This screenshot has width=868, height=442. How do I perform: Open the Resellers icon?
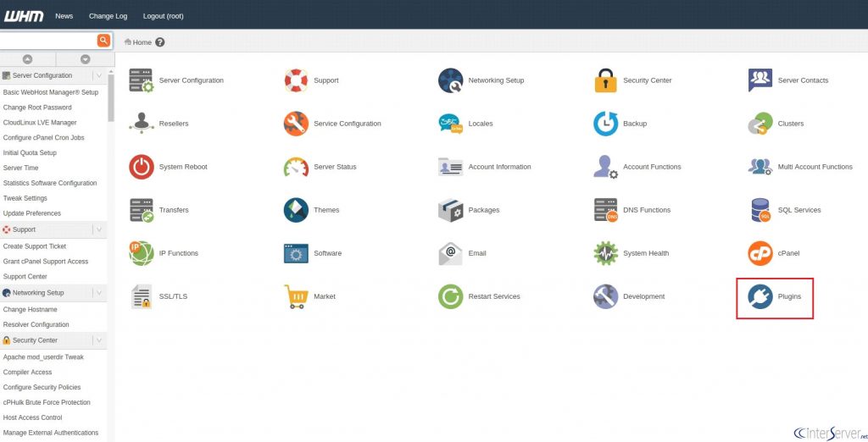tap(142, 124)
